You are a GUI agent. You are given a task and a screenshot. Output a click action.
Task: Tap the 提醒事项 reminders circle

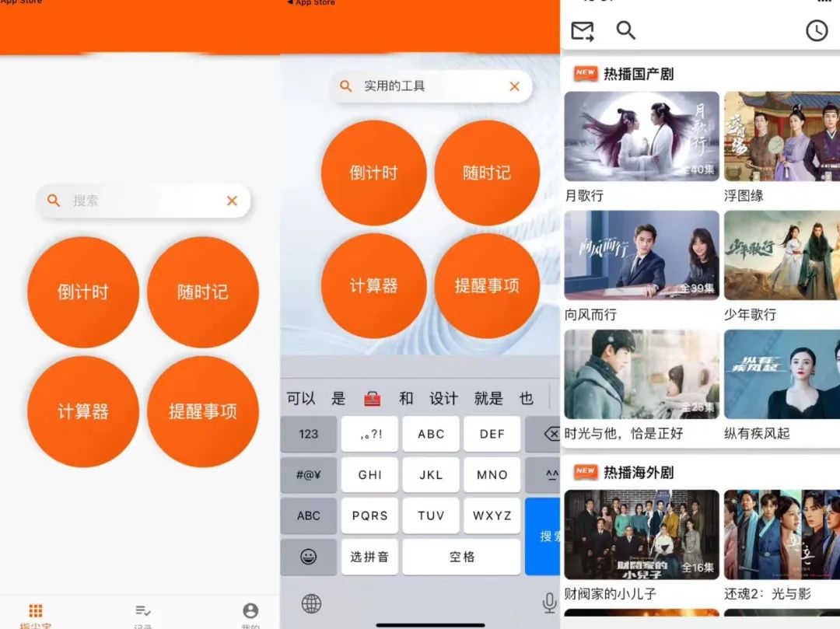point(203,411)
